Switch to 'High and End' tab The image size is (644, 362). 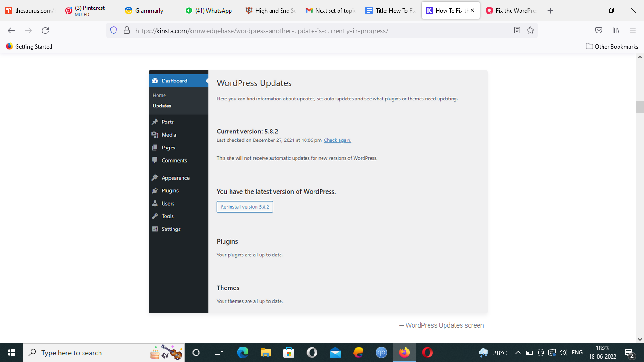270,10
